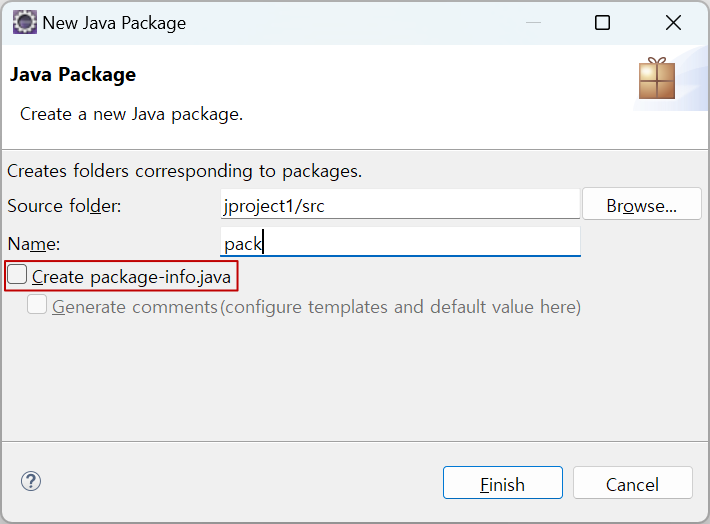Focus the Source folder field with jproject1/src

[x=400, y=204]
